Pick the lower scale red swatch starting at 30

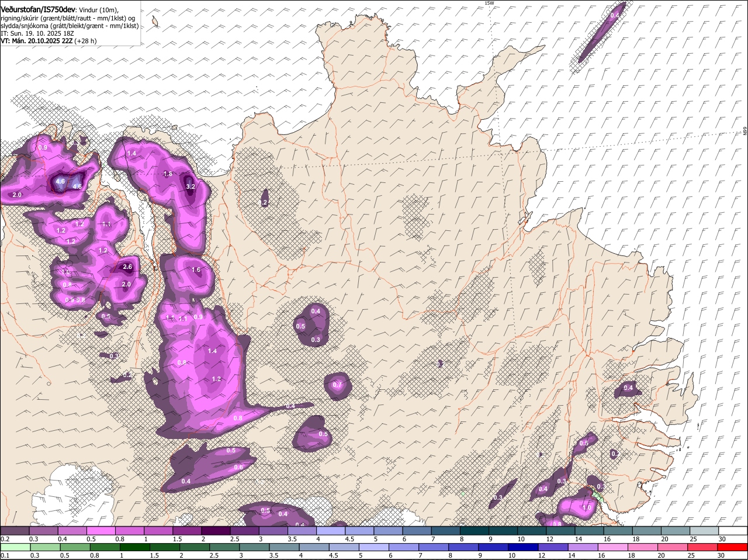point(733,547)
